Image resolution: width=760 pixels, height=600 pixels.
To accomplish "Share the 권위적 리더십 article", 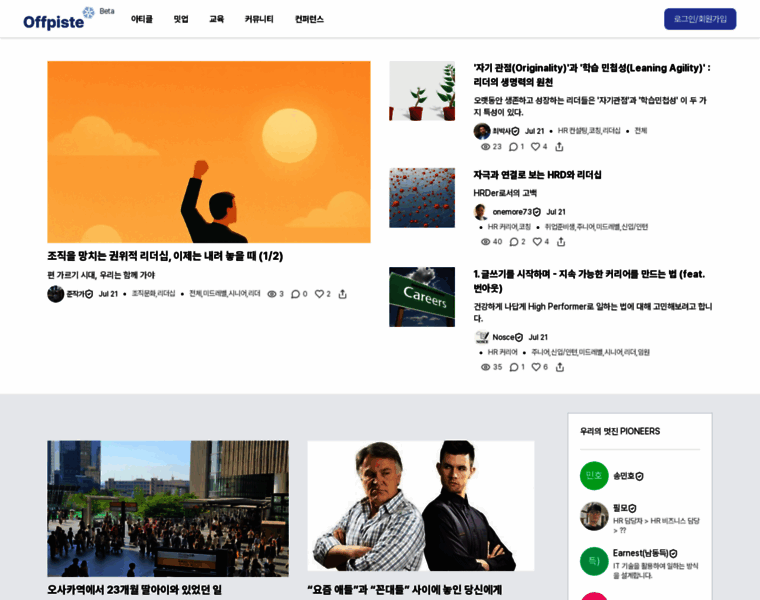I will click(342, 294).
